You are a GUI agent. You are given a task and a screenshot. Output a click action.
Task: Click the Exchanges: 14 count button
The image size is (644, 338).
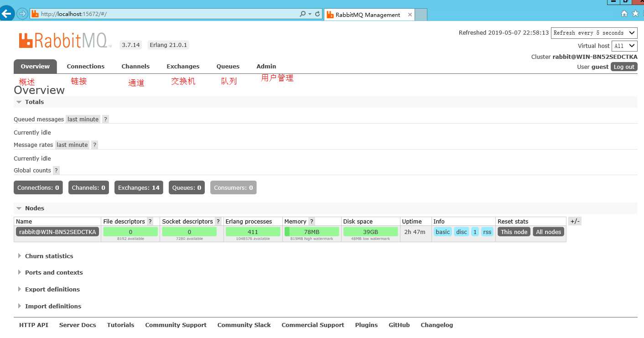(x=139, y=187)
